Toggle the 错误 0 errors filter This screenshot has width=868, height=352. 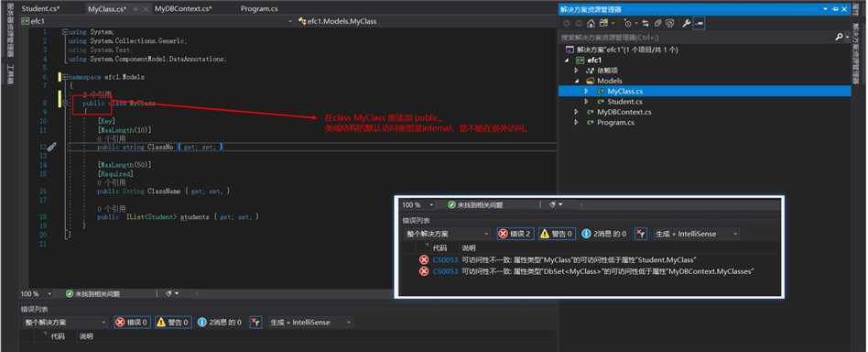point(132,322)
